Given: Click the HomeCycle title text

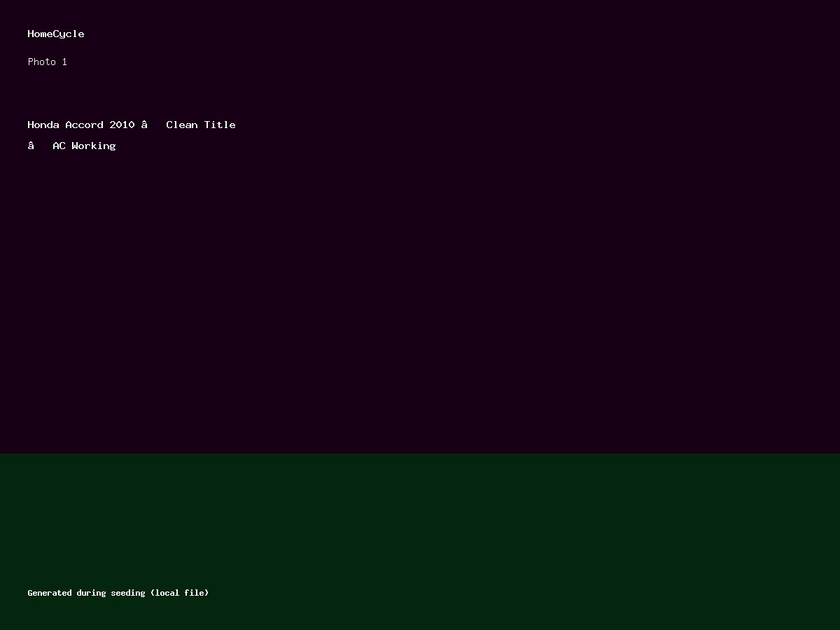Looking at the screenshot, I should click(x=56, y=34).
